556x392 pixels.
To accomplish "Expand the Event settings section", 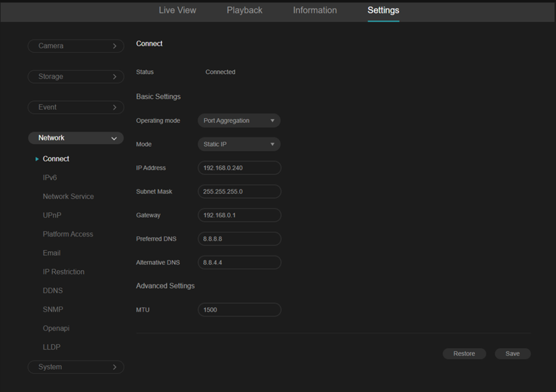I will coord(75,107).
